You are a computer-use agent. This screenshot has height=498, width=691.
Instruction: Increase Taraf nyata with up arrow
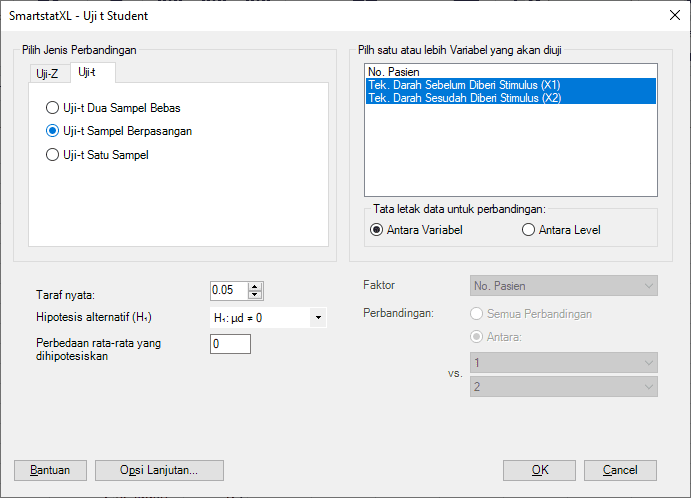(x=255, y=286)
